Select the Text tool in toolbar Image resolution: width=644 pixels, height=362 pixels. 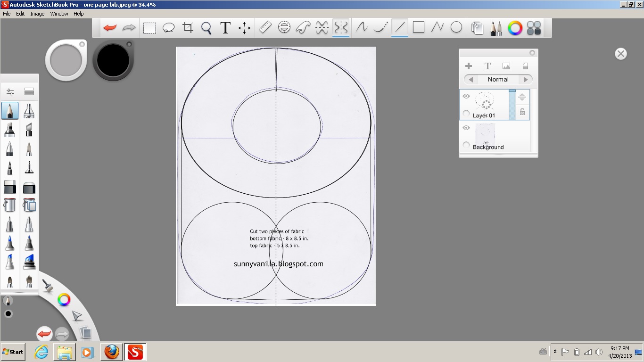coord(225,28)
